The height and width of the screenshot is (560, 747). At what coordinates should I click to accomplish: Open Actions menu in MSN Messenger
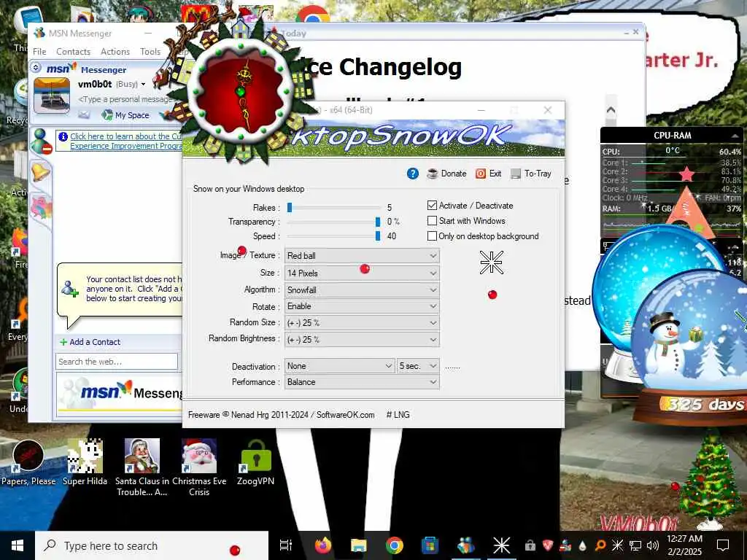point(115,52)
